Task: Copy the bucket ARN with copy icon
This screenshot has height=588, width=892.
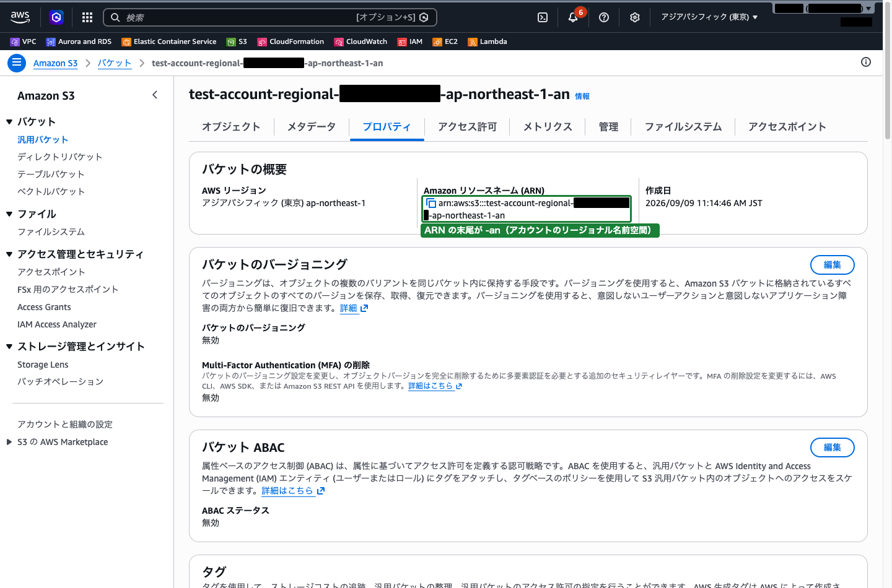Action: click(431, 203)
